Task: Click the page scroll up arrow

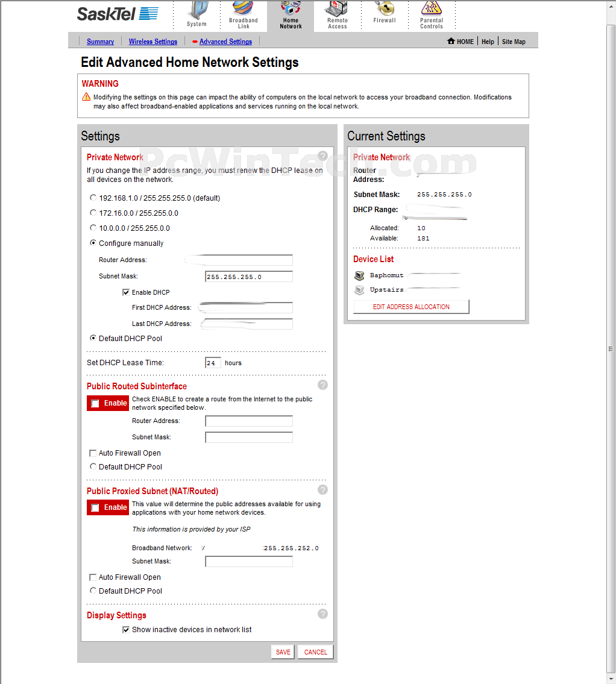Action: coord(611,5)
